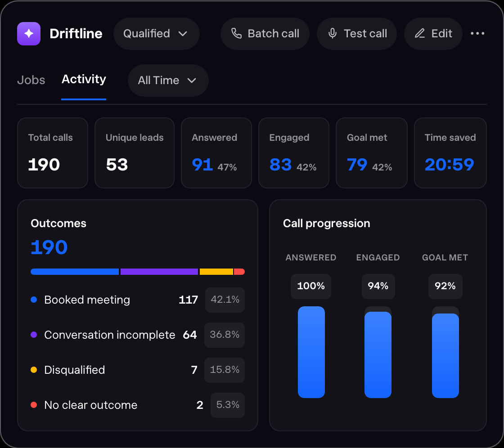Click the 15.8% percentage badge
504x448 pixels.
tap(225, 370)
